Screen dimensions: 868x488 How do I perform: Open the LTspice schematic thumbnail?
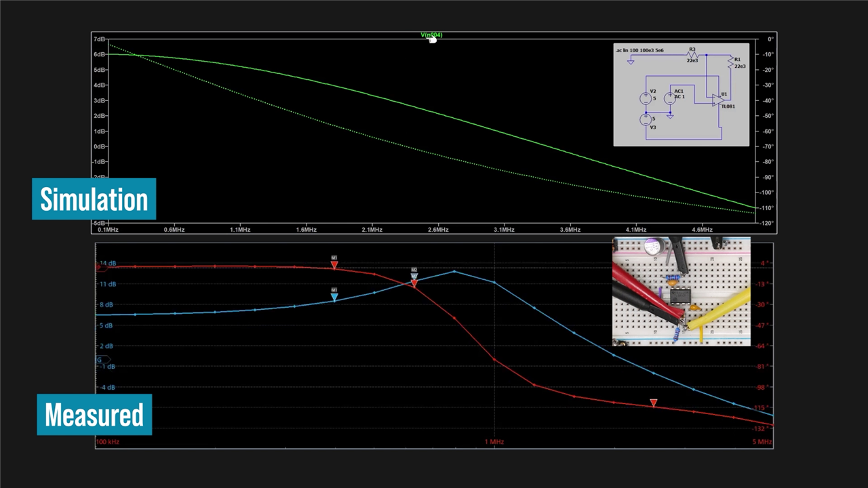tap(682, 95)
